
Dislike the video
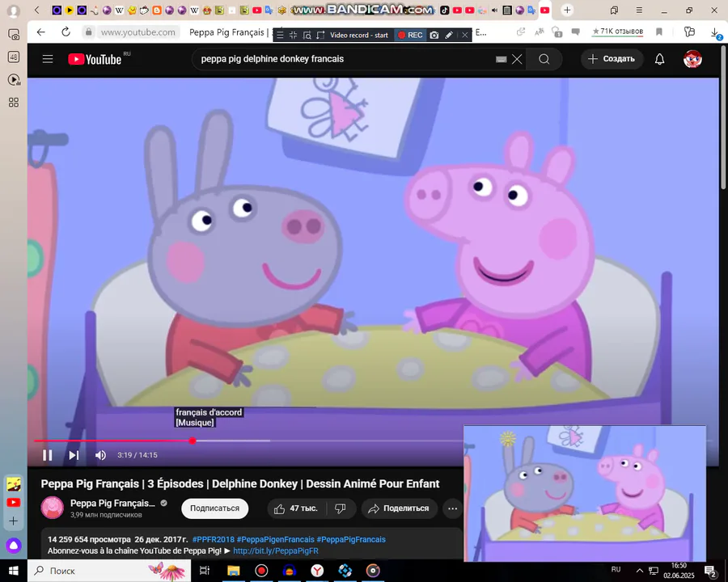pos(341,508)
